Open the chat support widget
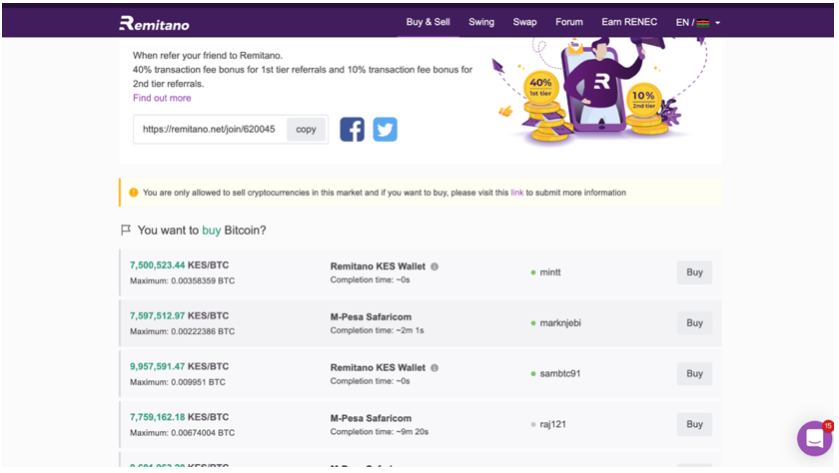This screenshot has height=473, width=839. pyautogui.click(x=814, y=438)
